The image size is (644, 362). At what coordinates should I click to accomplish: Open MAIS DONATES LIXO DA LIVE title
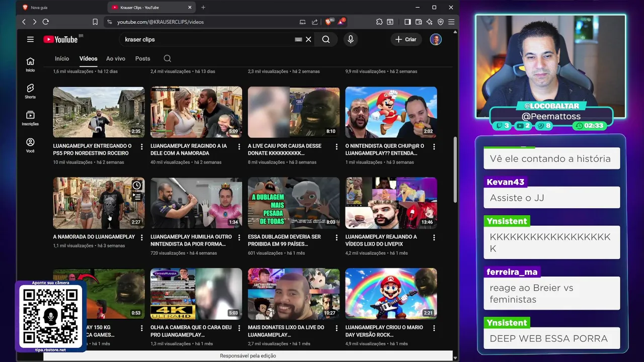(286, 331)
